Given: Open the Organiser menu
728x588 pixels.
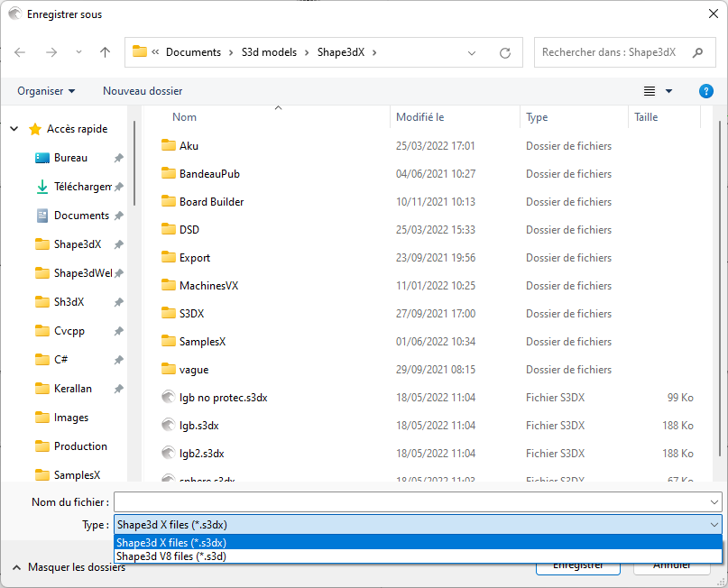Looking at the screenshot, I should click(x=46, y=91).
